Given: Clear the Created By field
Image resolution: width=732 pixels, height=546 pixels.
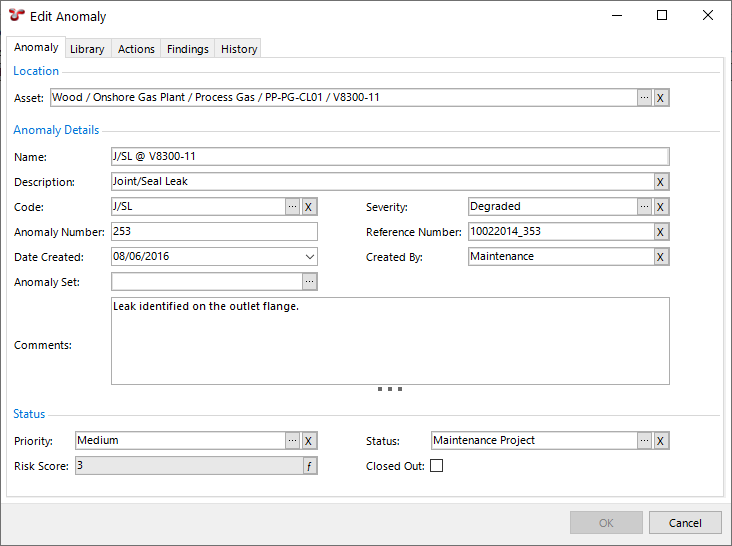Looking at the screenshot, I should pos(661,257).
